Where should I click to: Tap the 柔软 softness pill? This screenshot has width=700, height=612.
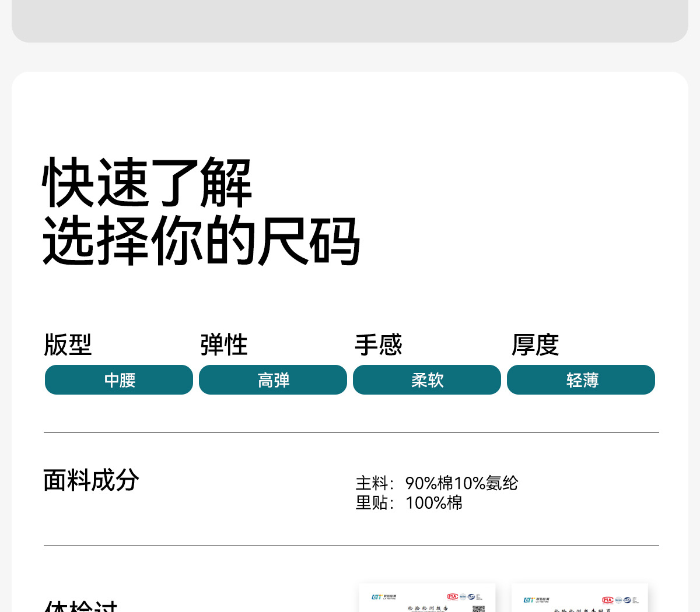(427, 380)
